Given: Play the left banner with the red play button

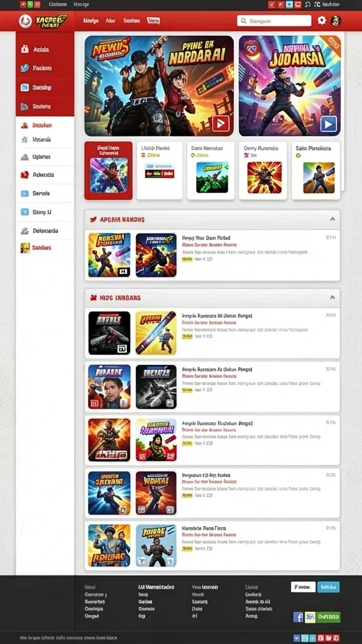Looking at the screenshot, I should click(x=221, y=124).
